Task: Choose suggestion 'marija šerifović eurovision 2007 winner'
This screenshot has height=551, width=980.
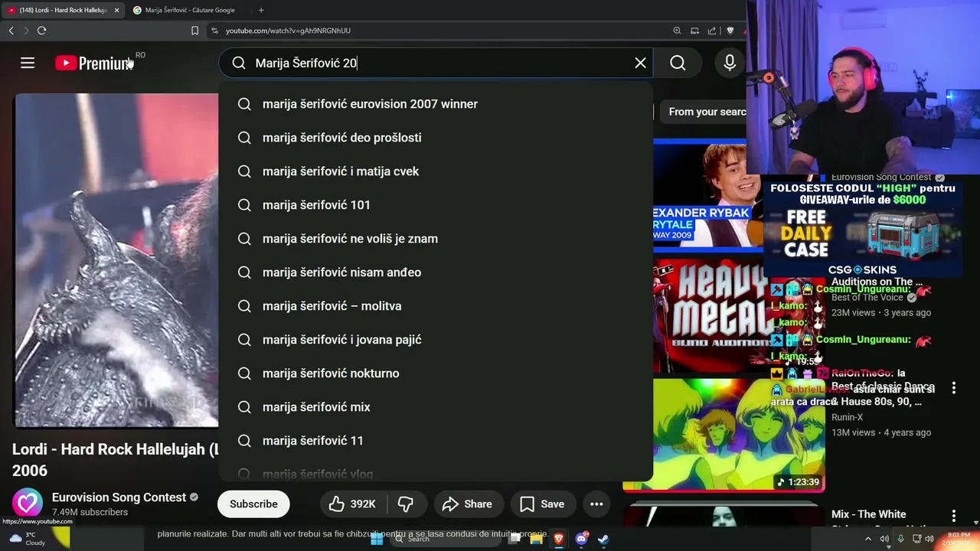Action: coord(436,104)
